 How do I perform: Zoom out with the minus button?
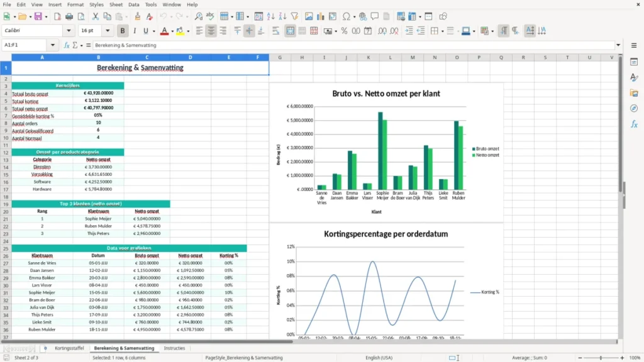tap(580, 358)
